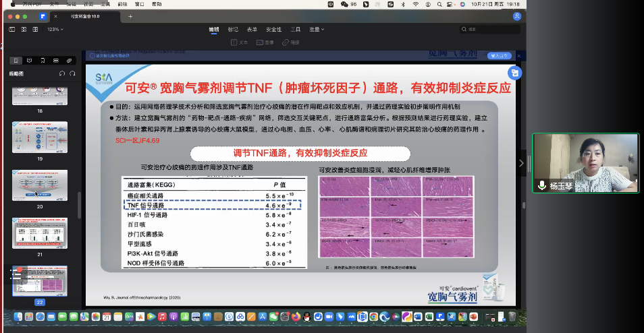
Task: Switch to the 标记 tab
Action: tap(233, 30)
